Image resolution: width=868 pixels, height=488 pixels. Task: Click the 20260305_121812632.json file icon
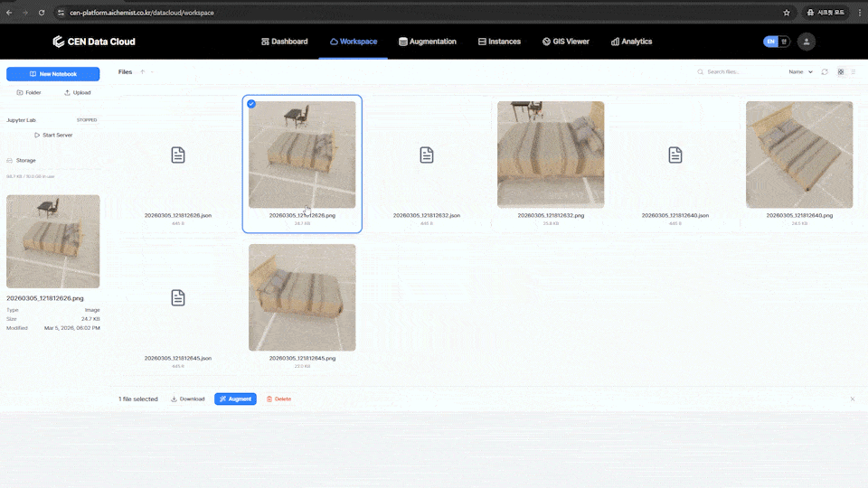pos(427,155)
